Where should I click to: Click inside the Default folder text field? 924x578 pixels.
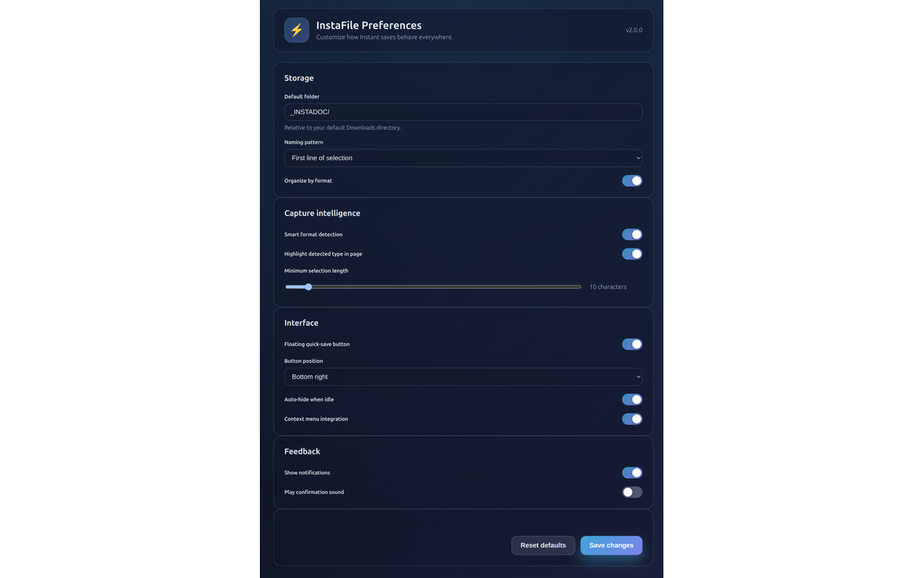click(x=463, y=112)
